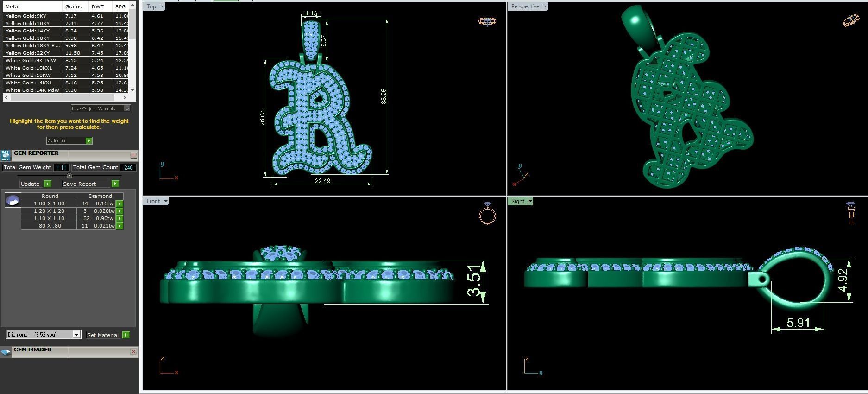Viewport: 868px width, 394px height.
Task: Click the Total Gem Weight value 1.11
Action: 62,167
